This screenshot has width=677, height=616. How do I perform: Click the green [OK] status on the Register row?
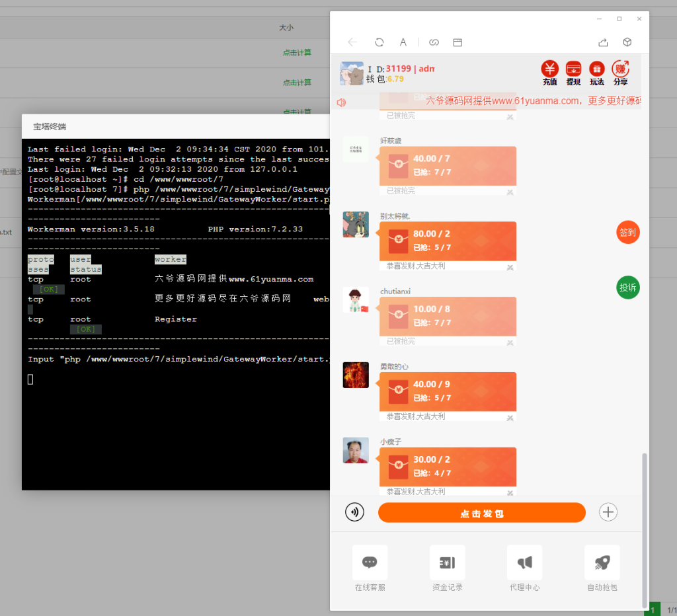(x=85, y=329)
